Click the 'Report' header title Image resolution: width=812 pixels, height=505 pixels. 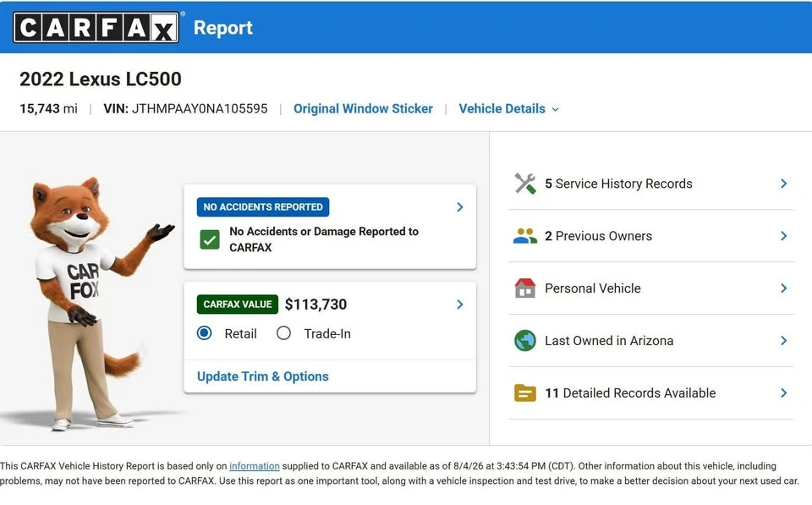pyautogui.click(x=223, y=27)
